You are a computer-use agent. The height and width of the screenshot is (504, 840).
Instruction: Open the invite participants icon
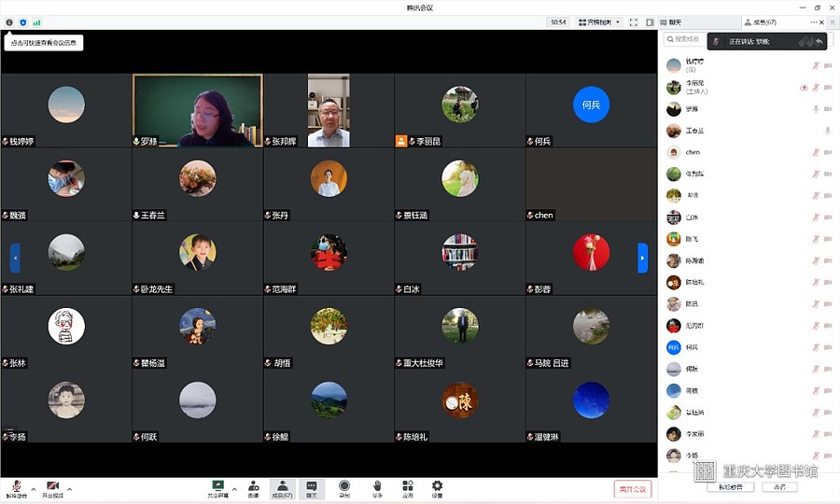click(x=253, y=488)
